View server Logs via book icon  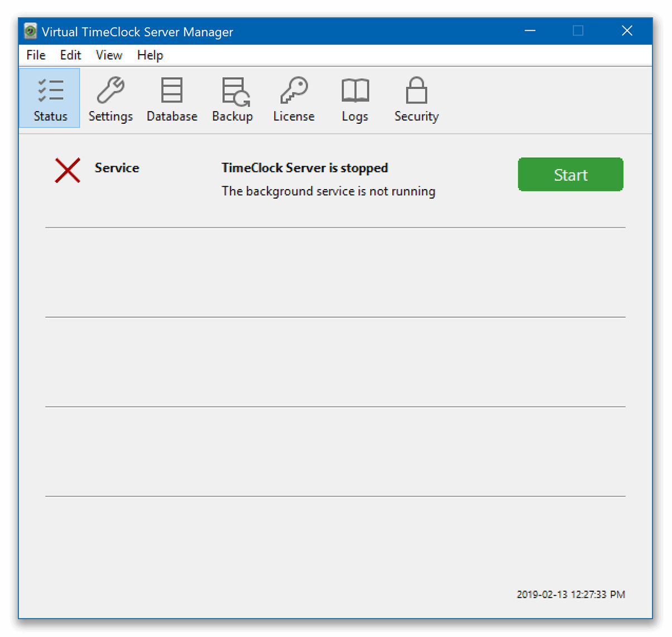354,98
